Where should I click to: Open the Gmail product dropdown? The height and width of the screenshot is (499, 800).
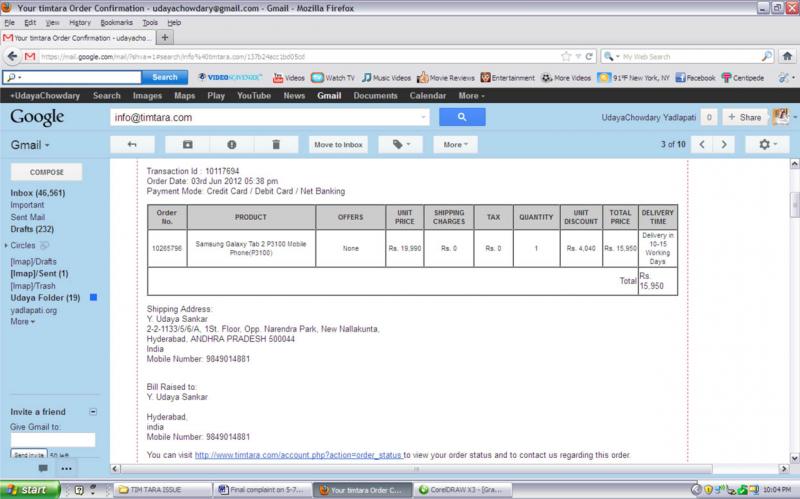[30, 145]
